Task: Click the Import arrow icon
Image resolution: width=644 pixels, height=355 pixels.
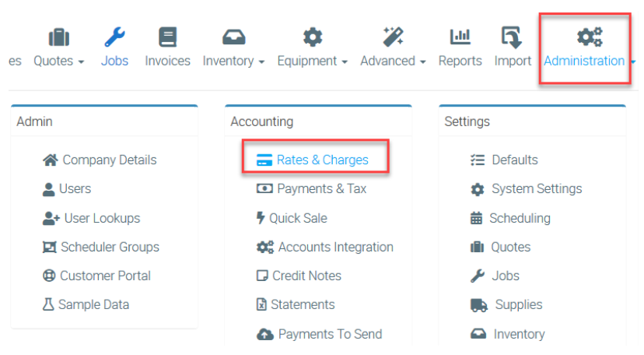Action: click(512, 37)
